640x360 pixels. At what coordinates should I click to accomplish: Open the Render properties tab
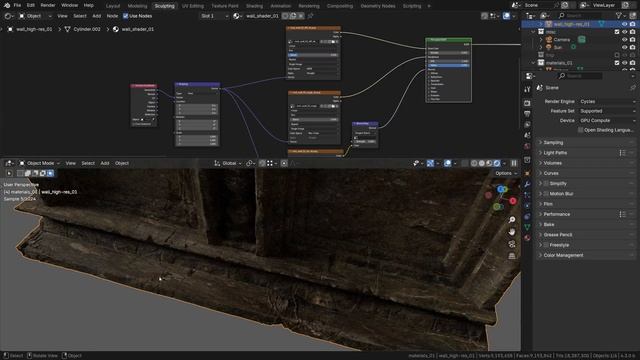click(x=527, y=103)
